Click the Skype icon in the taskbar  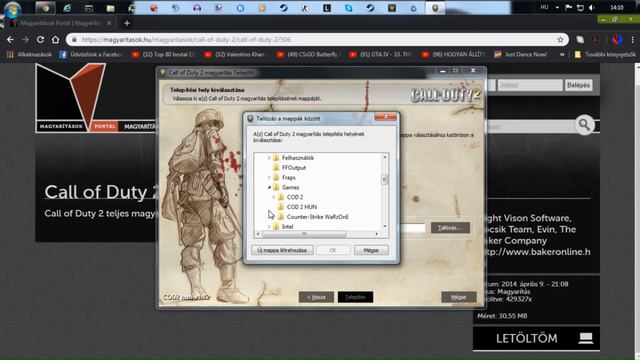click(x=349, y=8)
